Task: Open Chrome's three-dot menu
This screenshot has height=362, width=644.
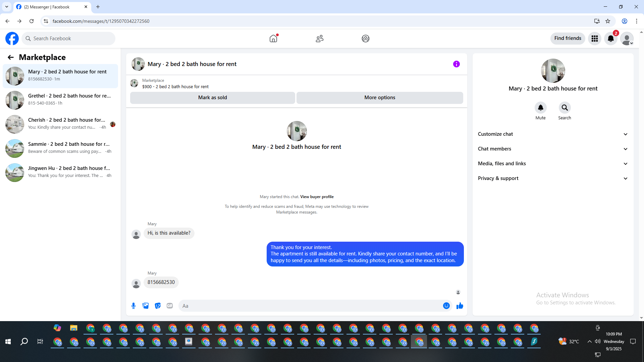Action: click(637, 21)
